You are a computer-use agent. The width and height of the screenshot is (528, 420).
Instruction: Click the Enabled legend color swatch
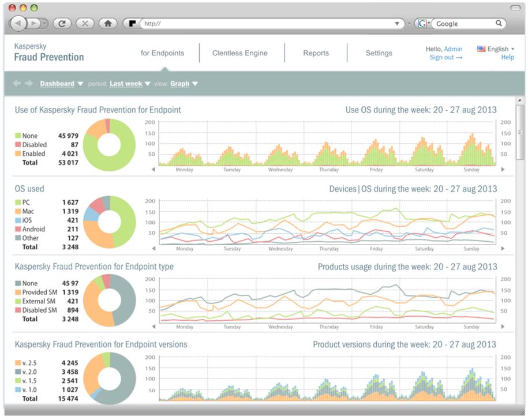coord(18,153)
